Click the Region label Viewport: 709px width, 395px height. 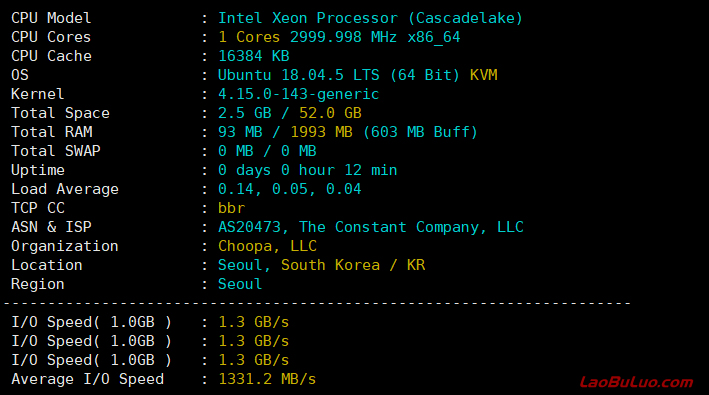coord(38,284)
